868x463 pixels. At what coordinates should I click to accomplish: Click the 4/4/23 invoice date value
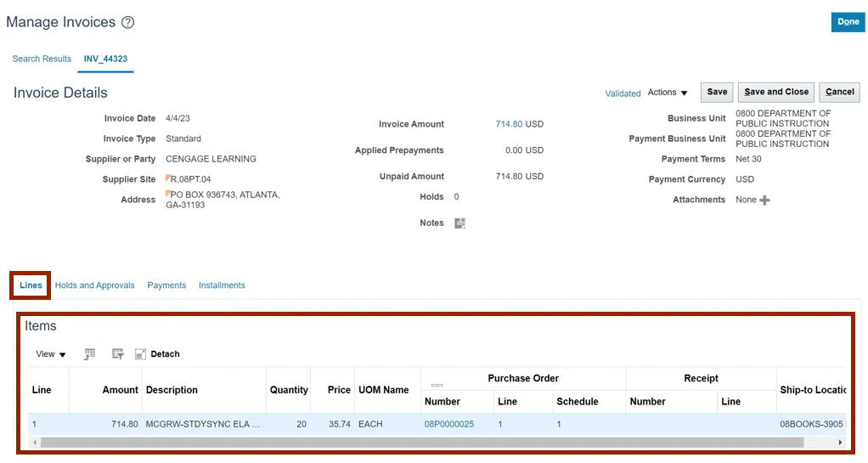pyautogui.click(x=178, y=119)
